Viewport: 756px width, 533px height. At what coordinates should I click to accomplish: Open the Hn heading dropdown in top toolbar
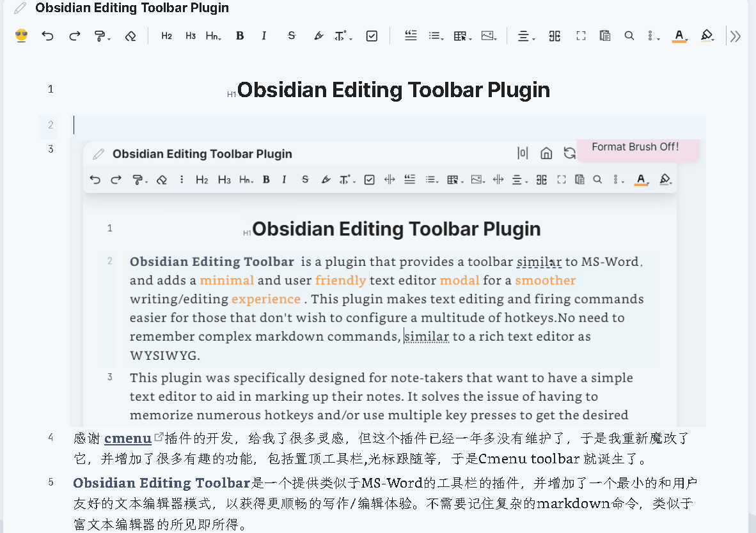(213, 36)
